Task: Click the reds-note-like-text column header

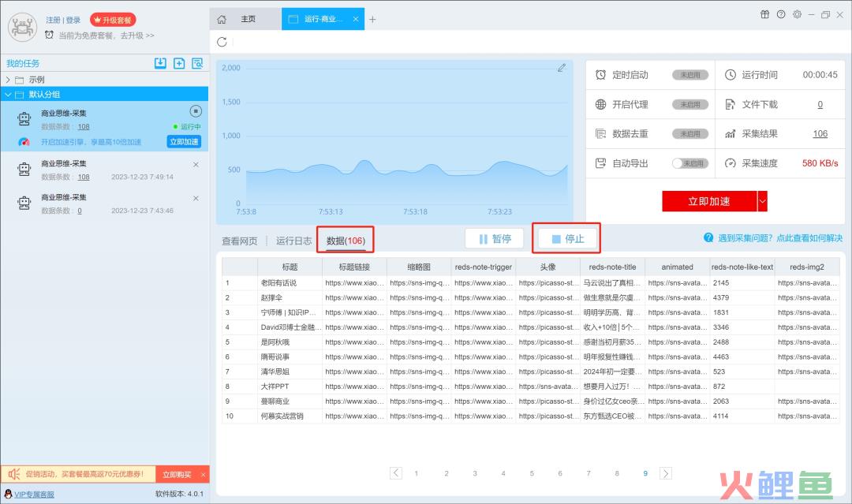Action: click(742, 267)
